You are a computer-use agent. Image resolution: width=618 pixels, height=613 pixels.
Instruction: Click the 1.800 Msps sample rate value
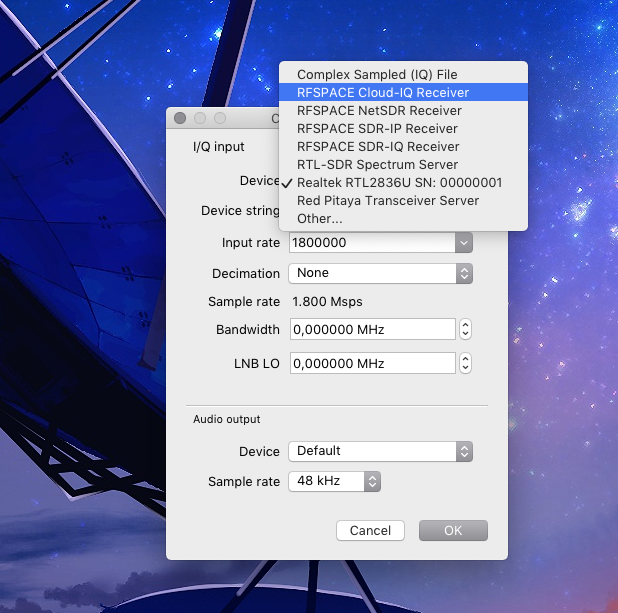[327, 302]
